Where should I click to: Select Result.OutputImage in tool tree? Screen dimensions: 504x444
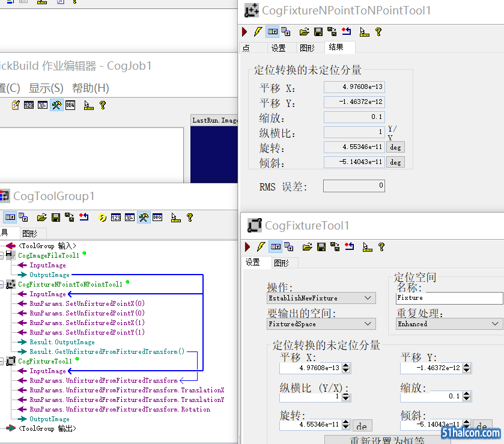pos(62,342)
